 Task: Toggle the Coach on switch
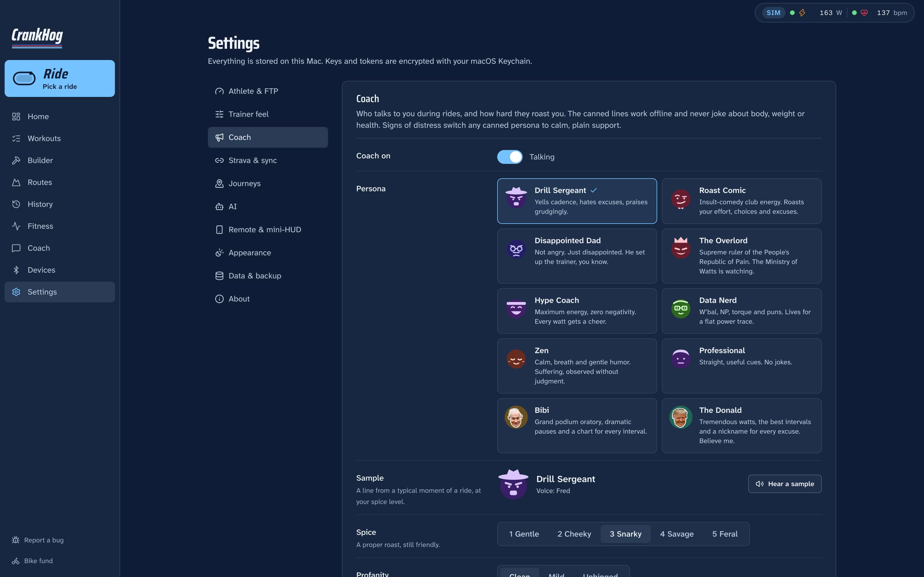point(510,157)
